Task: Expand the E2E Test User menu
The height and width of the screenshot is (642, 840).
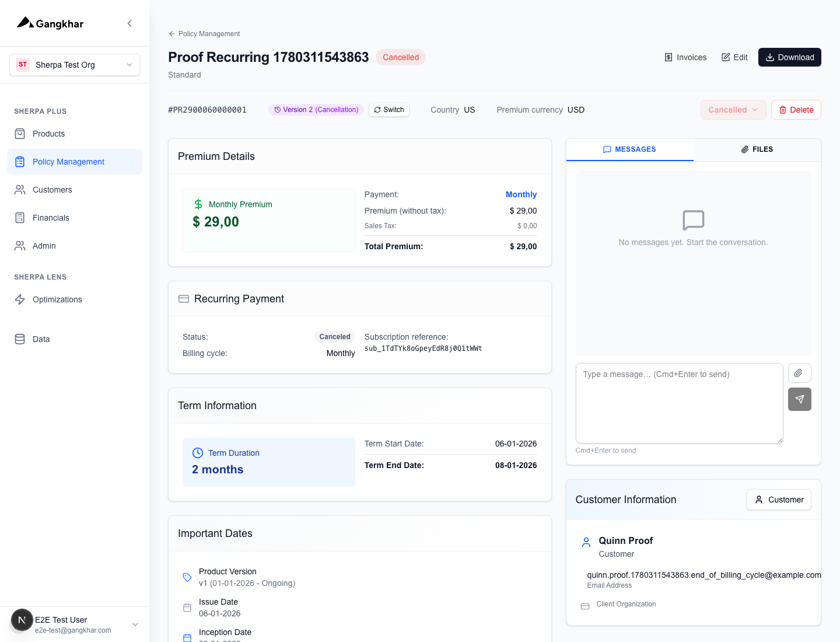Action: point(75,624)
